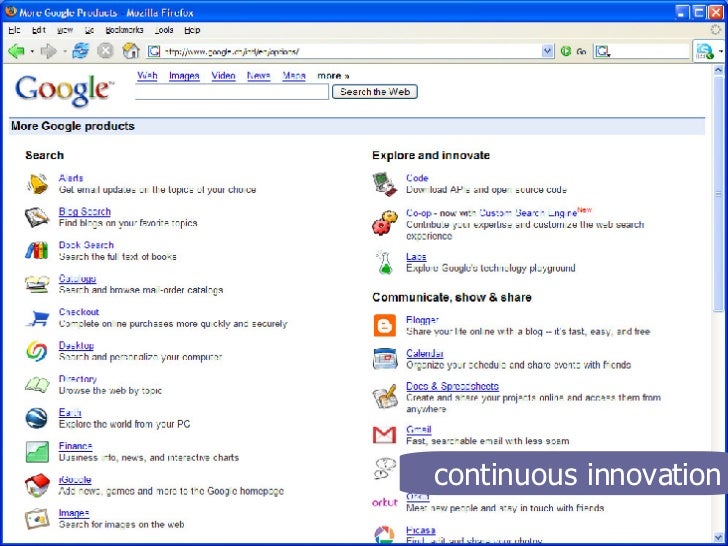Click the Code computer icon
This screenshot has width=728, height=546.
tap(385, 184)
